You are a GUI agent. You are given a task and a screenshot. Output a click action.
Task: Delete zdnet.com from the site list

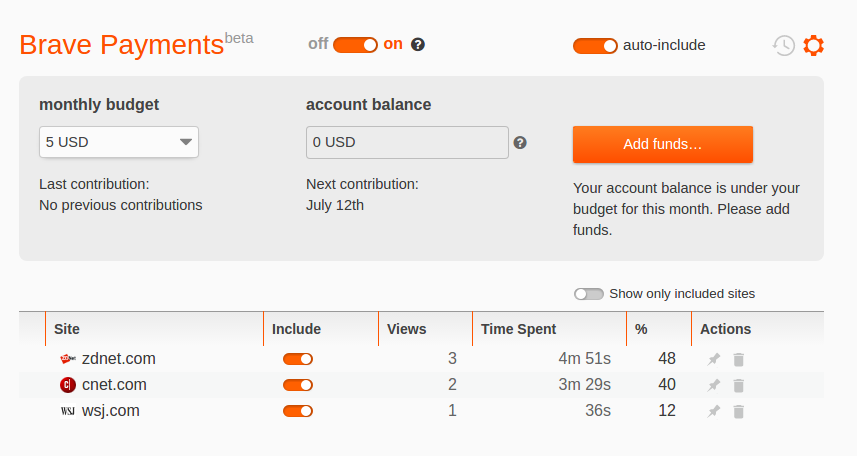click(x=739, y=359)
